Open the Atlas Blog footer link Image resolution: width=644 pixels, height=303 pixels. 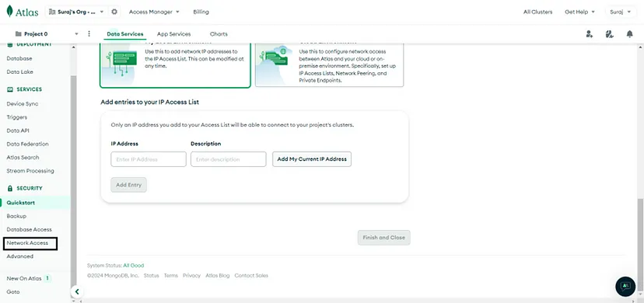pos(218,276)
